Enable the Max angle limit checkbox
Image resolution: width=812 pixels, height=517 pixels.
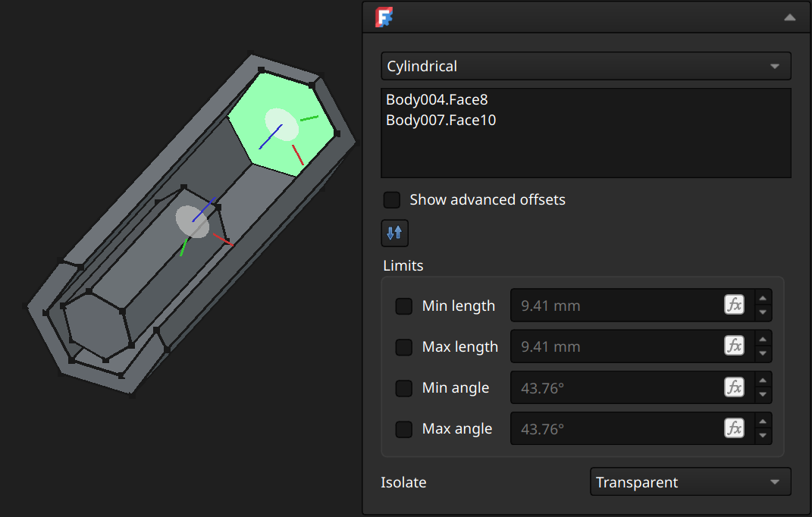404,429
